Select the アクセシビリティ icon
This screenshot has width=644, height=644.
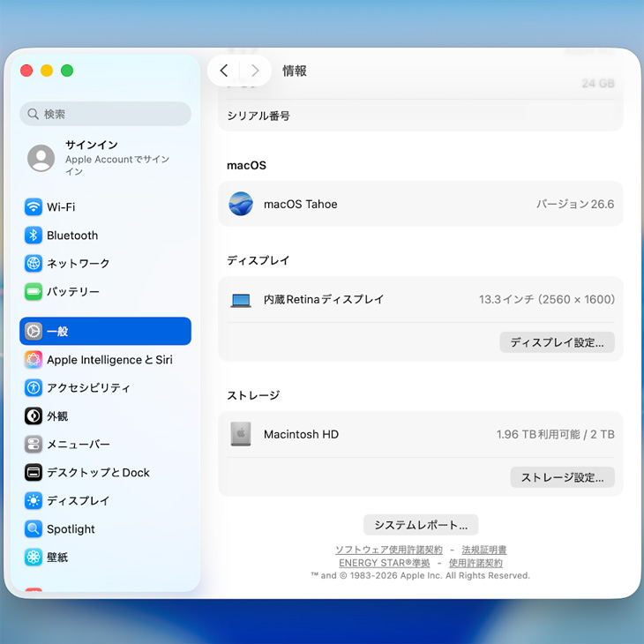34,387
